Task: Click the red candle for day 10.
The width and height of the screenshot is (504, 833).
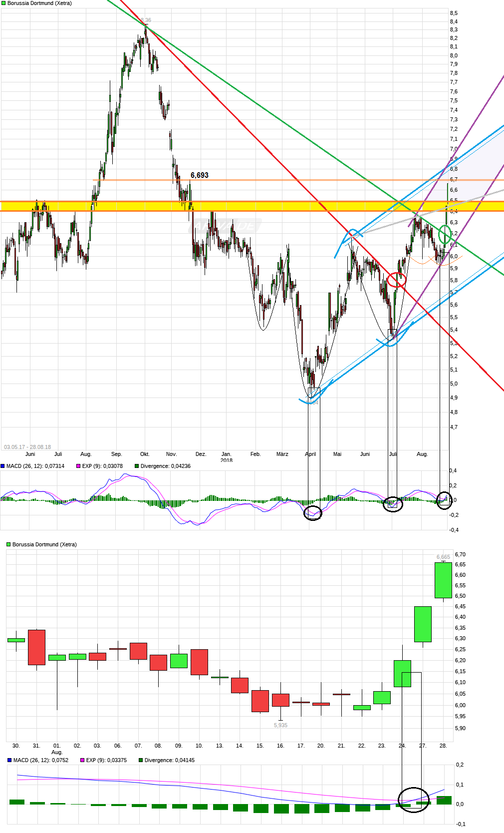Action: pos(199,662)
